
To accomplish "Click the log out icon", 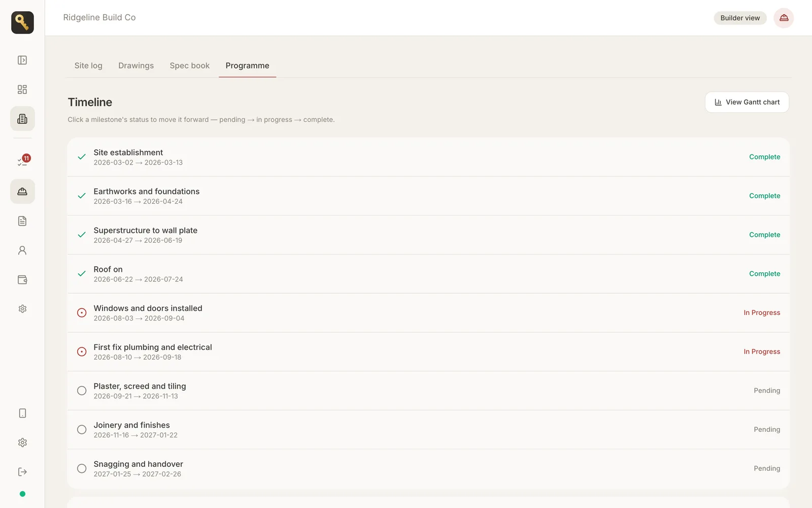I will click(22, 472).
